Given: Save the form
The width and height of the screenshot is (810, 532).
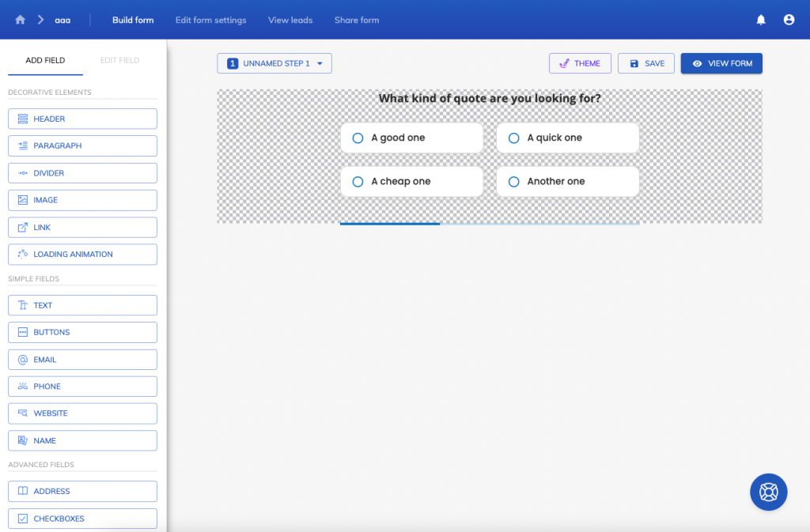Looking at the screenshot, I should [x=646, y=63].
